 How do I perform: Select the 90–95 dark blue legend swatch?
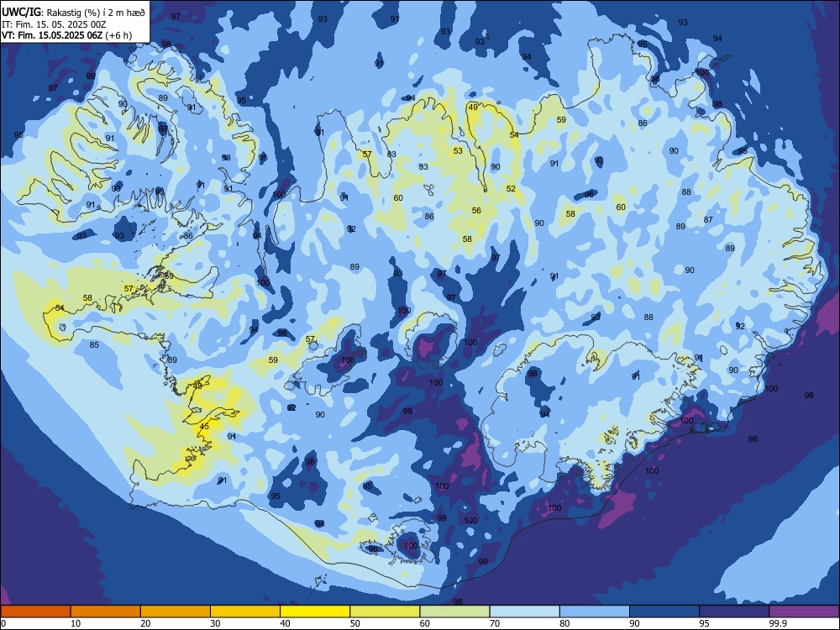[x=664, y=612]
